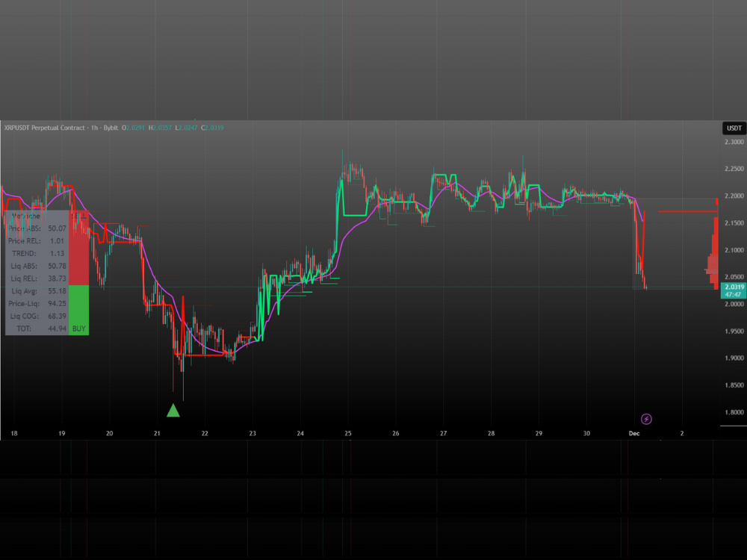The height and width of the screenshot is (560, 747).
Task: Click the Metriche table header
Action: (x=26, y=217)
